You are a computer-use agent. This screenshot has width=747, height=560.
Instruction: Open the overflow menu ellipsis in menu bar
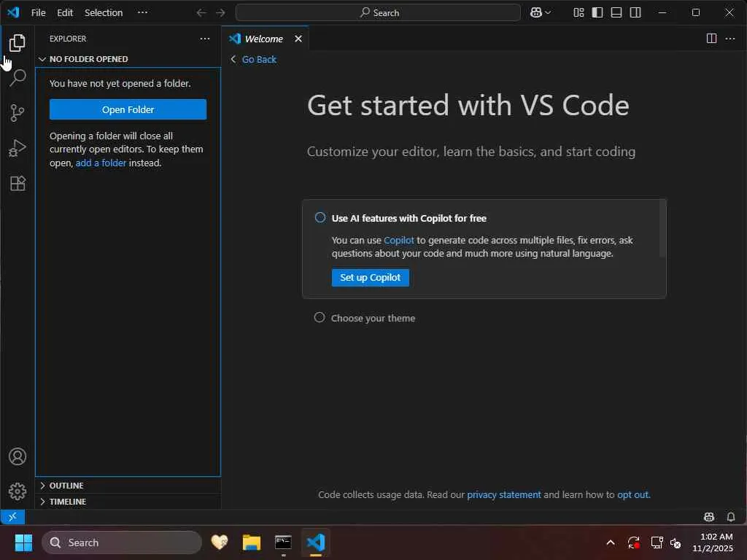click(x=142, y=12)
